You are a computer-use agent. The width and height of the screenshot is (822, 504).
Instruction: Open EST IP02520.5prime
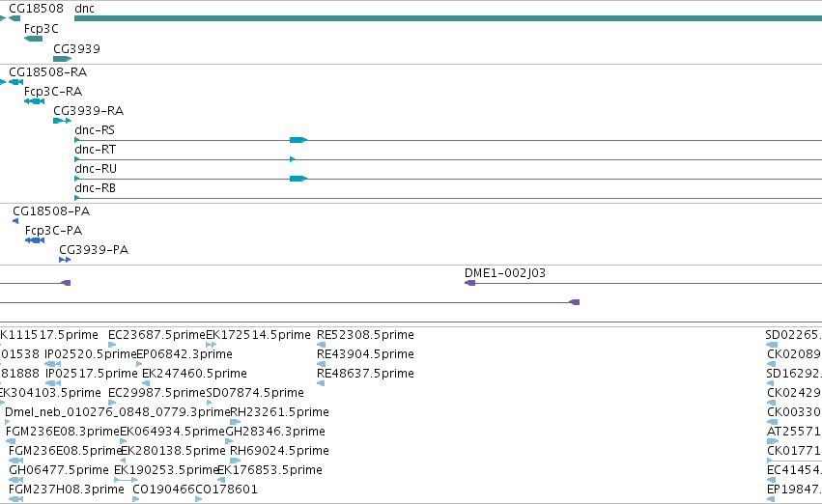[90, 354]
